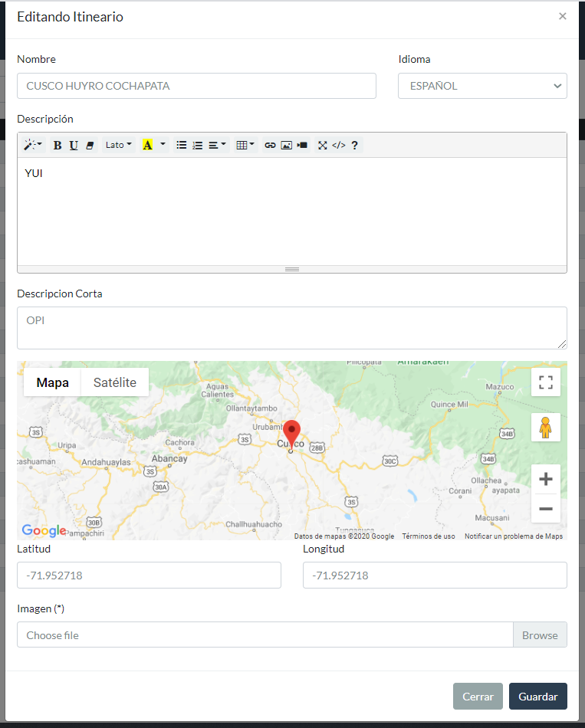Toggle bold formatting in description editor
This screenshot has height=728, width=585.
(x=58, y=145)
